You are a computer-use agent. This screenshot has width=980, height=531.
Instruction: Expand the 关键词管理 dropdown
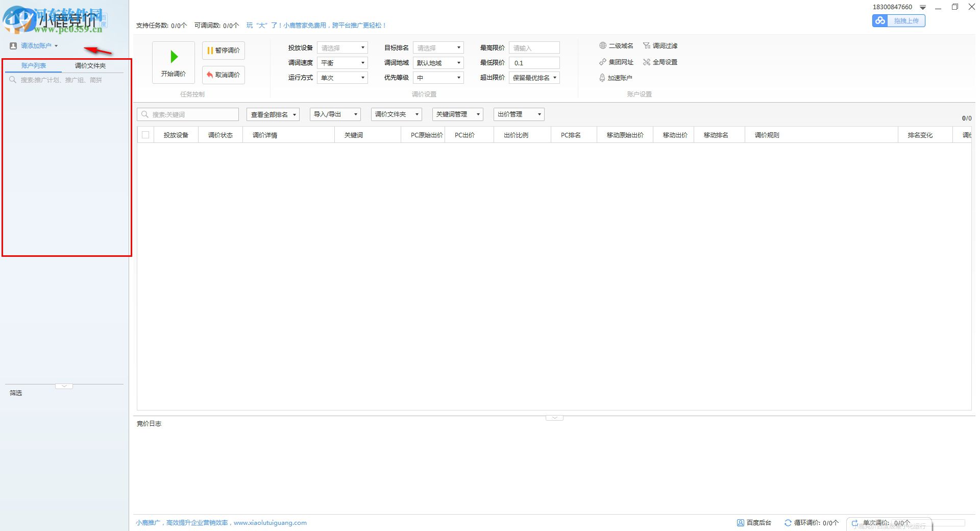[458, 114]
